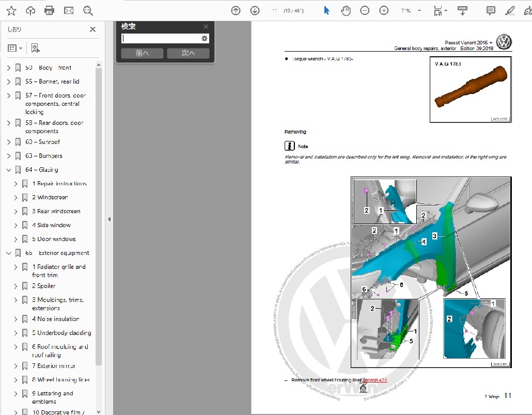Open the 7 Exterior mirror bookmark
This screenshot has width=532, height=415.
click(x=54, y=366)
